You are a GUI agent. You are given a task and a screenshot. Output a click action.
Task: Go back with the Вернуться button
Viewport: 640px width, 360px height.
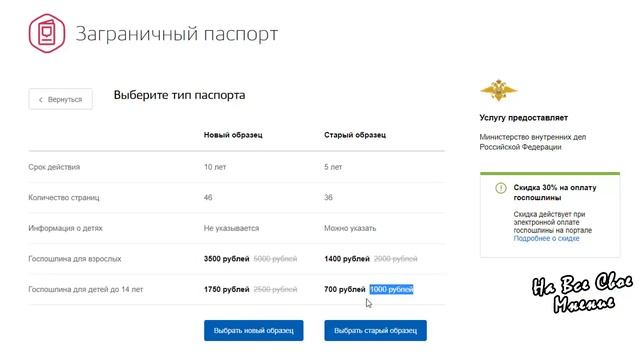tap(60, 99)
